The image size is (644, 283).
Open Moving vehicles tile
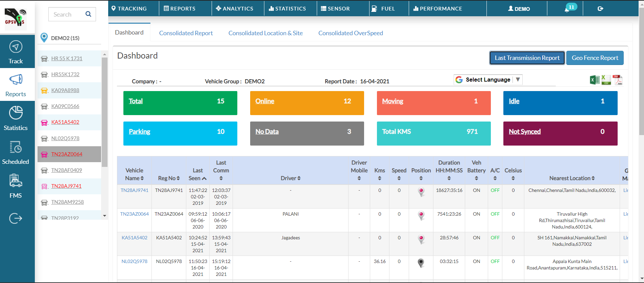tap(434, 103)
